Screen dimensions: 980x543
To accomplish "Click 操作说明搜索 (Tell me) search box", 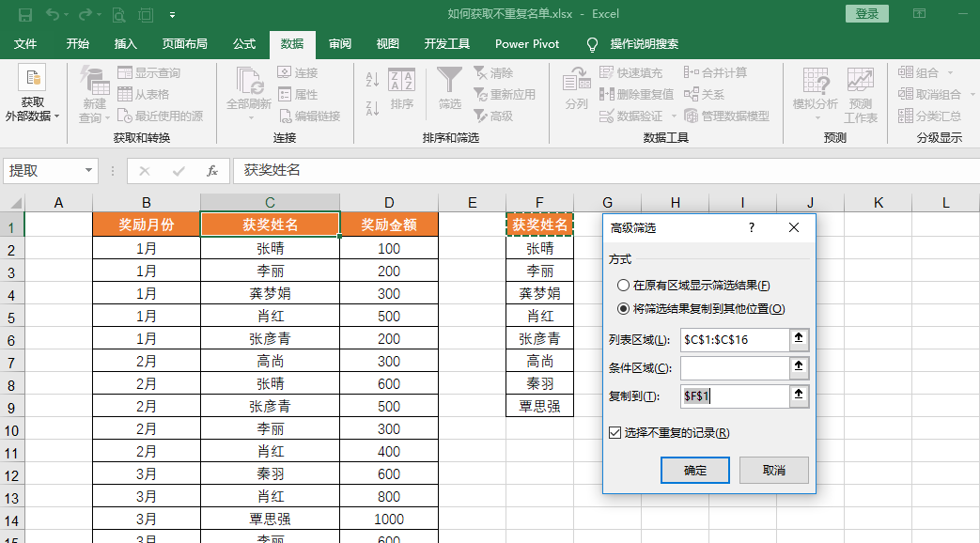I will [644, 44].
